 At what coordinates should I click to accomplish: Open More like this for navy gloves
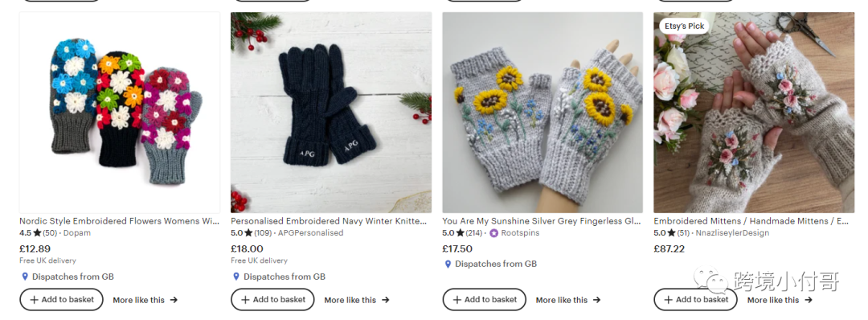[357, 300]
